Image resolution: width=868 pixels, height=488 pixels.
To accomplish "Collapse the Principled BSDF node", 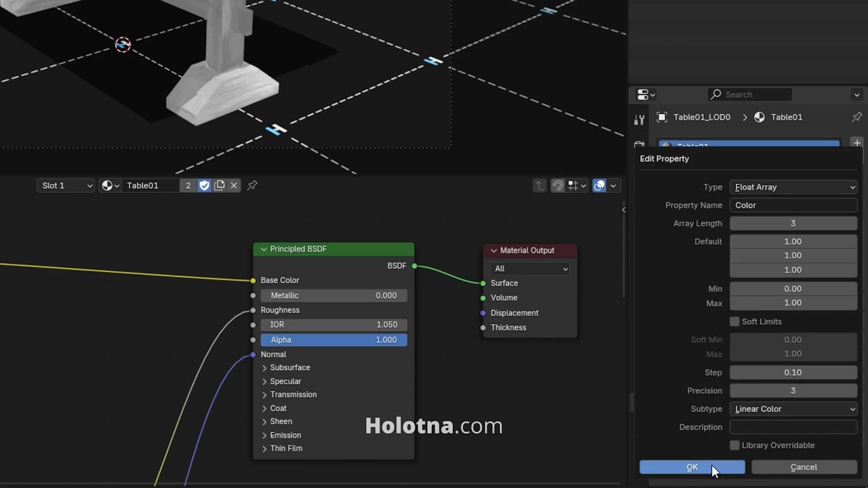I will click(263, 249).
